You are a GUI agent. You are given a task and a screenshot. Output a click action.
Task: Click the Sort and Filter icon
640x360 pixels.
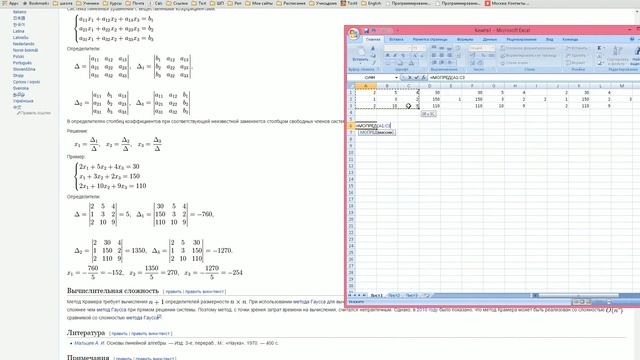click(618, 56)
